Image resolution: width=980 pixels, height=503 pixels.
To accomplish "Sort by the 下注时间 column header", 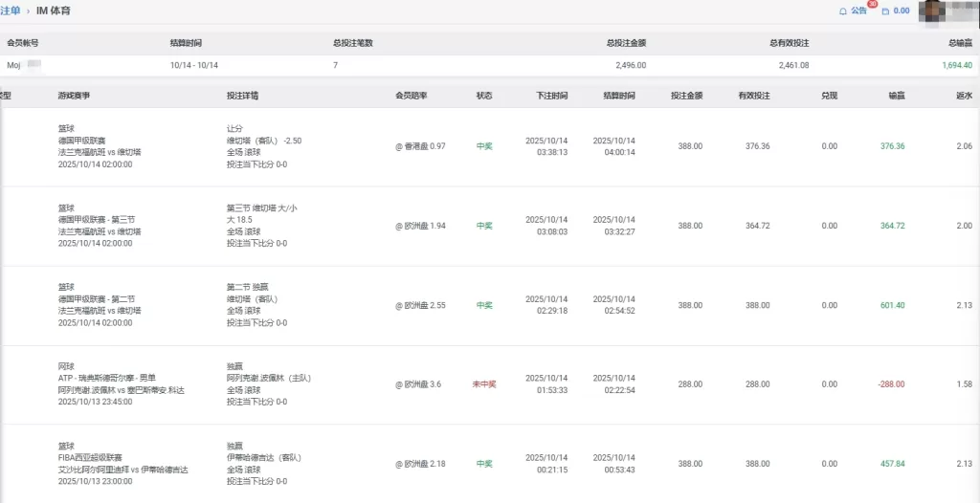I will click(x=551, y=96).
